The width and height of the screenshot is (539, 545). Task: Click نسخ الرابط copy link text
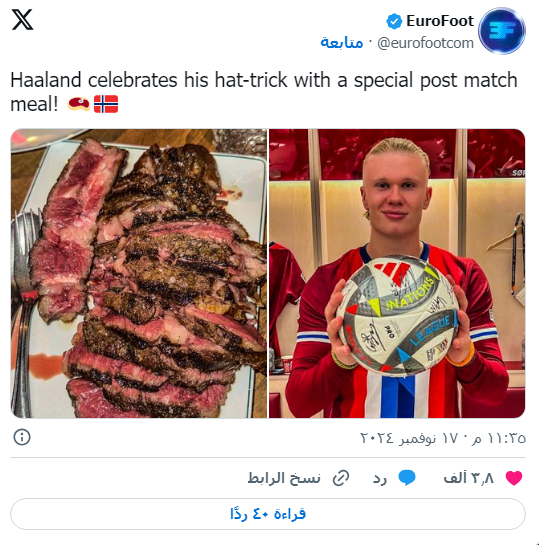(284, 479)
